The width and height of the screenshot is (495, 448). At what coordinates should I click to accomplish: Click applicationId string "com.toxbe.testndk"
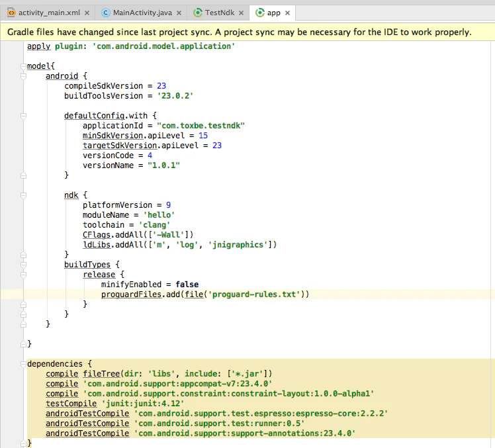point(201,125)
